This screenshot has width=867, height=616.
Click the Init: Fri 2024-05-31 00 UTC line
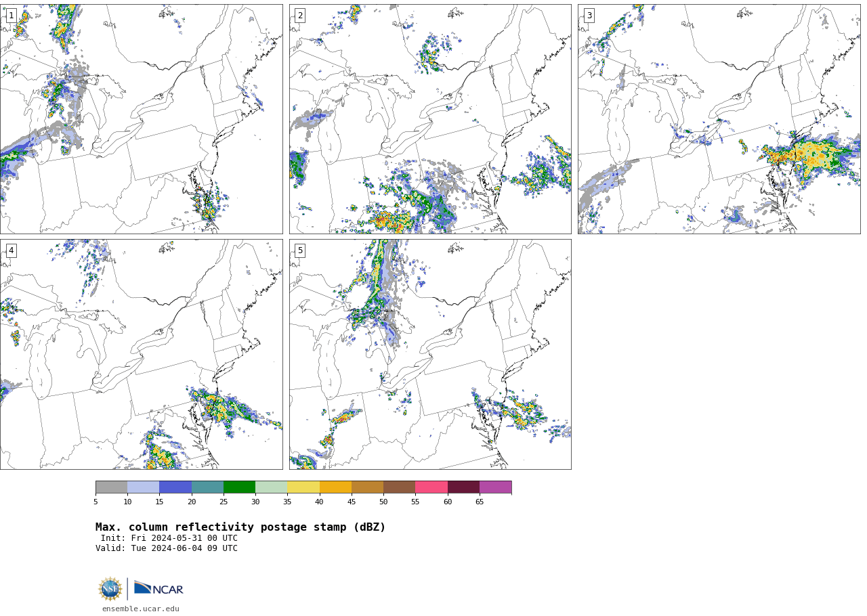click(x=169, y=538)
